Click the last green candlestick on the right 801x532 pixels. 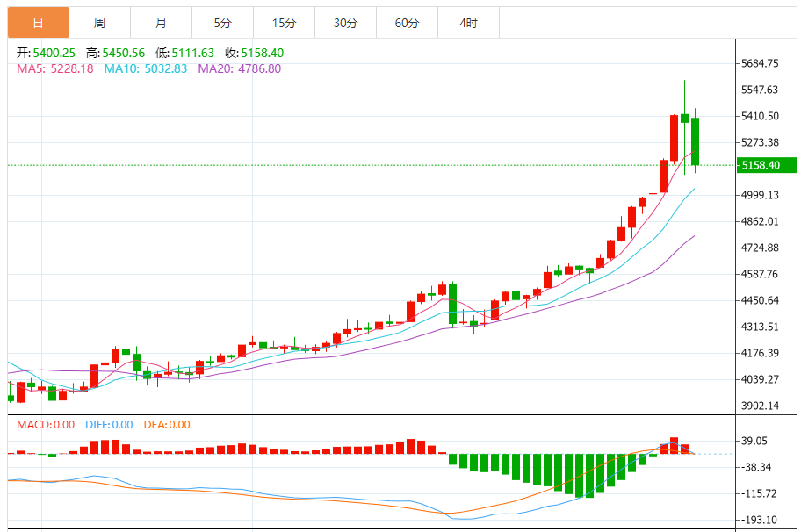695,140
